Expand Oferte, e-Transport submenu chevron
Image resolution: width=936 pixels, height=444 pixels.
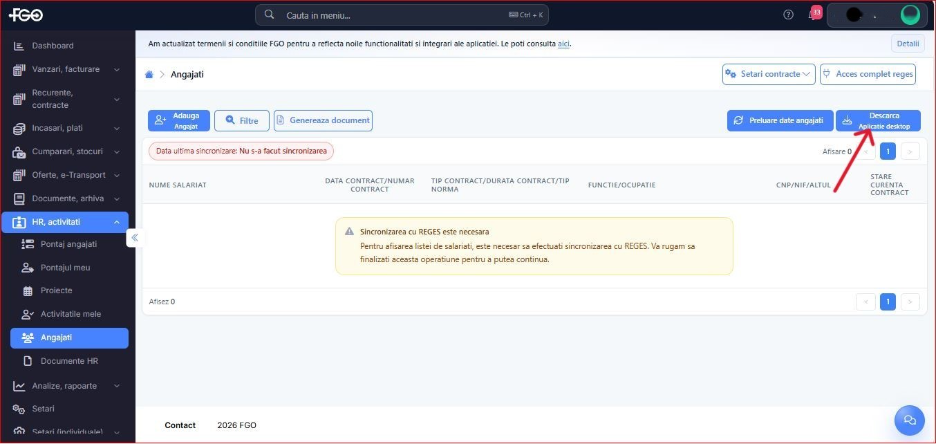[x=116, y=175]
